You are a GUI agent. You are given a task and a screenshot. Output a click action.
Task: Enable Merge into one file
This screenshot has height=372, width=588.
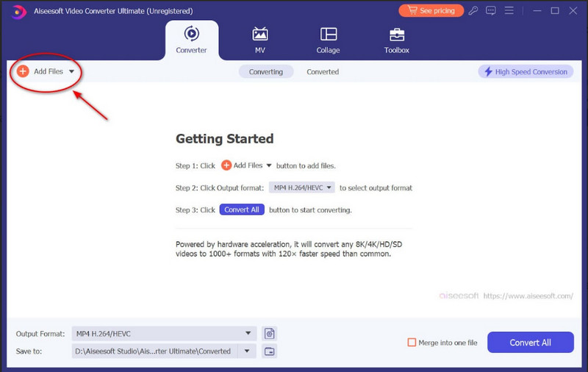pos(412,343)
